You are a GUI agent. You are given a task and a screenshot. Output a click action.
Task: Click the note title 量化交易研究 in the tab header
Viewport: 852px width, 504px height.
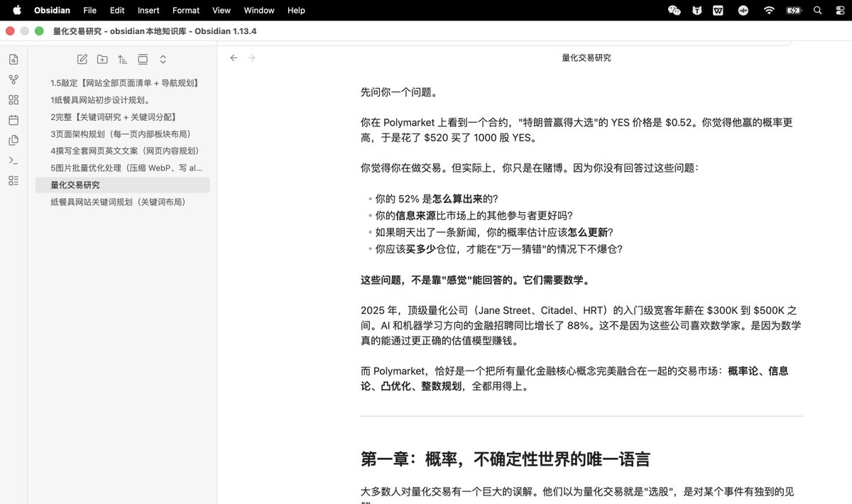tap(586, 58)
